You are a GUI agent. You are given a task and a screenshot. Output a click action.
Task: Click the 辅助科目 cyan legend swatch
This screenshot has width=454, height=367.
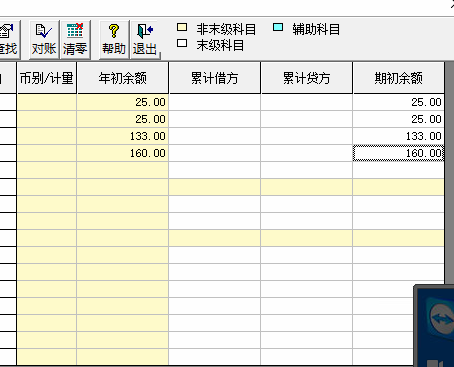(x=278, y=27)
